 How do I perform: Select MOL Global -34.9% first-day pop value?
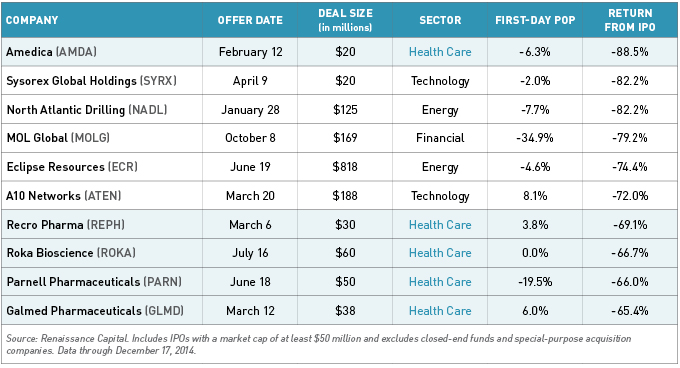click(535, 138)
